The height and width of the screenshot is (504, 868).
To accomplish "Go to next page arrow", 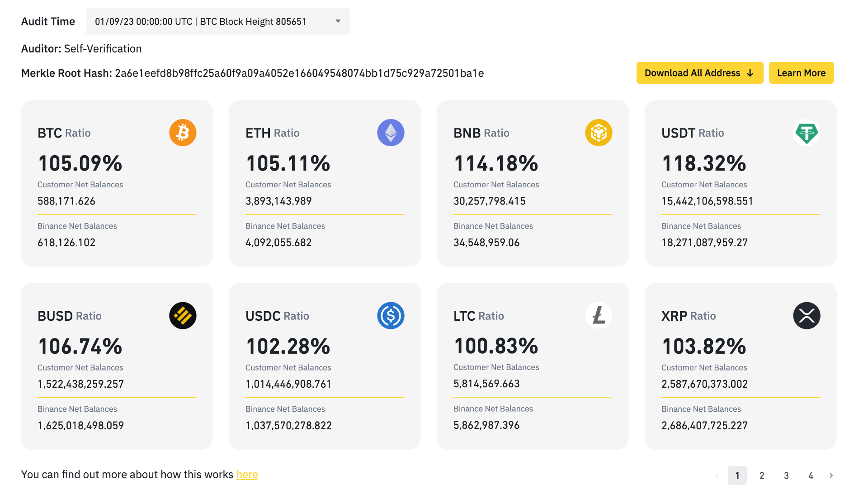I will click(x=831, y=475).
